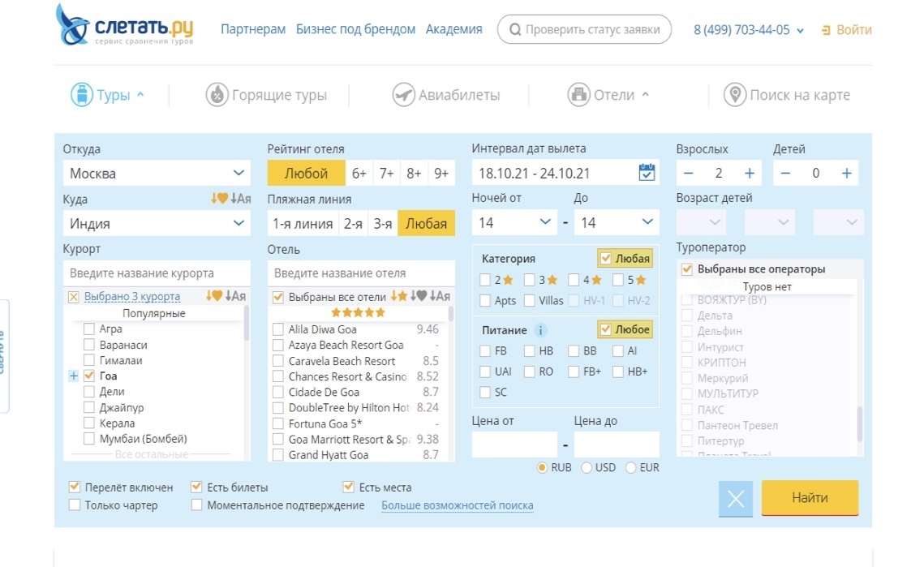
Task: Click the blue reset X button
Action: point(735,499)
